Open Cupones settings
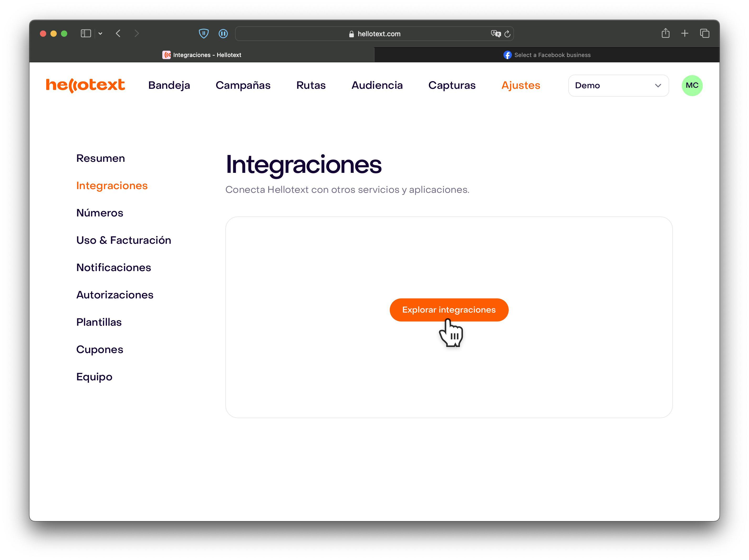The height and width of the screenshot is (560, 749). click(100, 349)
